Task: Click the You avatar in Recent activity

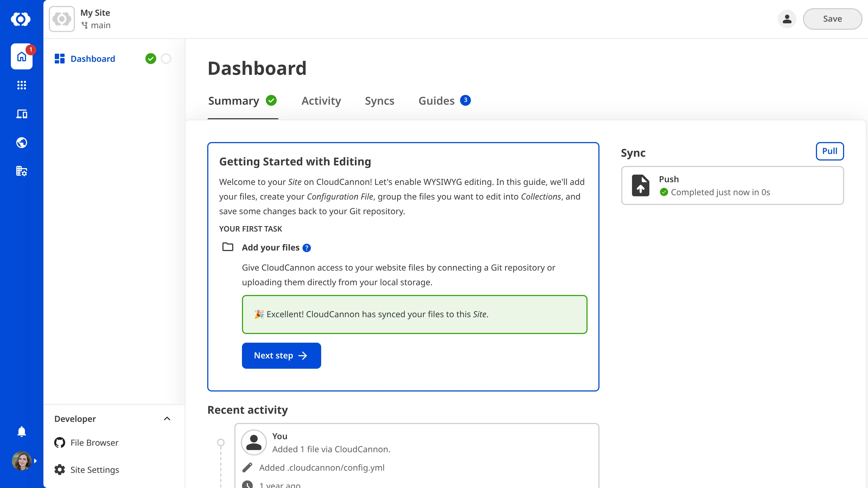Action: point(254,442)
